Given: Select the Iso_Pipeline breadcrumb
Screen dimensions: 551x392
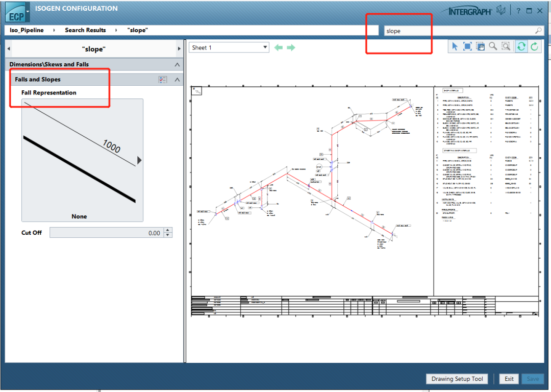Looking at the screenshot, I should click(27, 30).
